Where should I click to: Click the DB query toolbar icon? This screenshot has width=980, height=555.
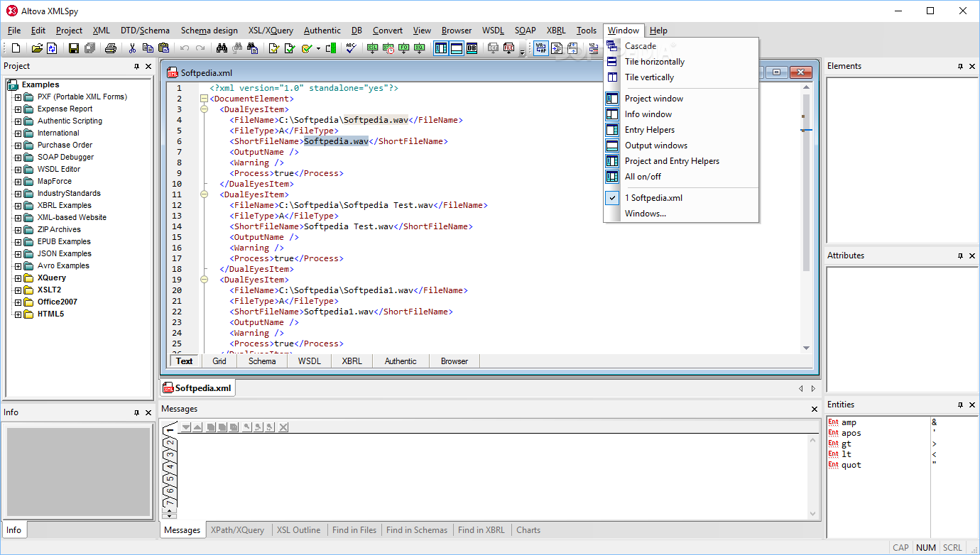point(472,48)
